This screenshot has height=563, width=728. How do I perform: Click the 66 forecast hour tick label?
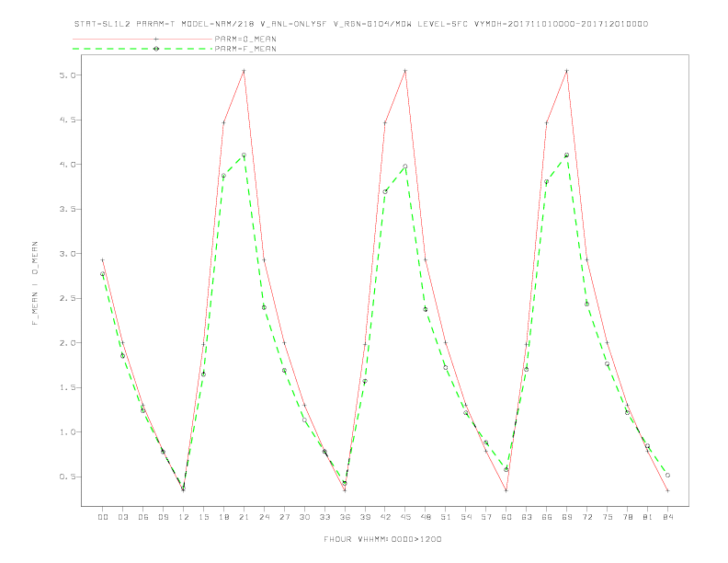[x=547, y=517]
